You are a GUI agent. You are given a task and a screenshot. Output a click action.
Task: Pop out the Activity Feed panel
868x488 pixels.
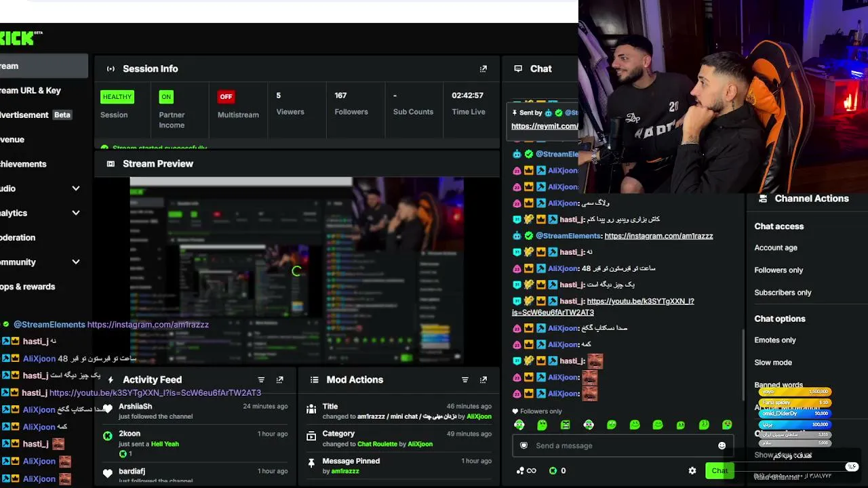point(280,380)
